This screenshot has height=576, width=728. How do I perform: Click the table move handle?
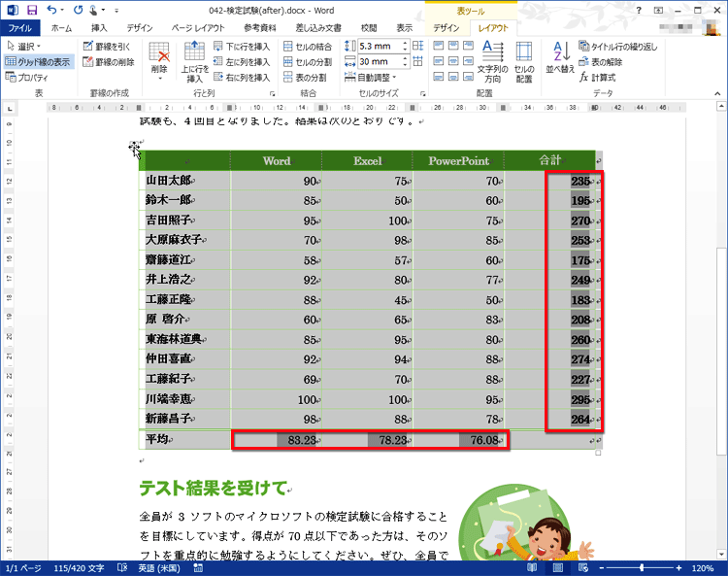point(134,147)
